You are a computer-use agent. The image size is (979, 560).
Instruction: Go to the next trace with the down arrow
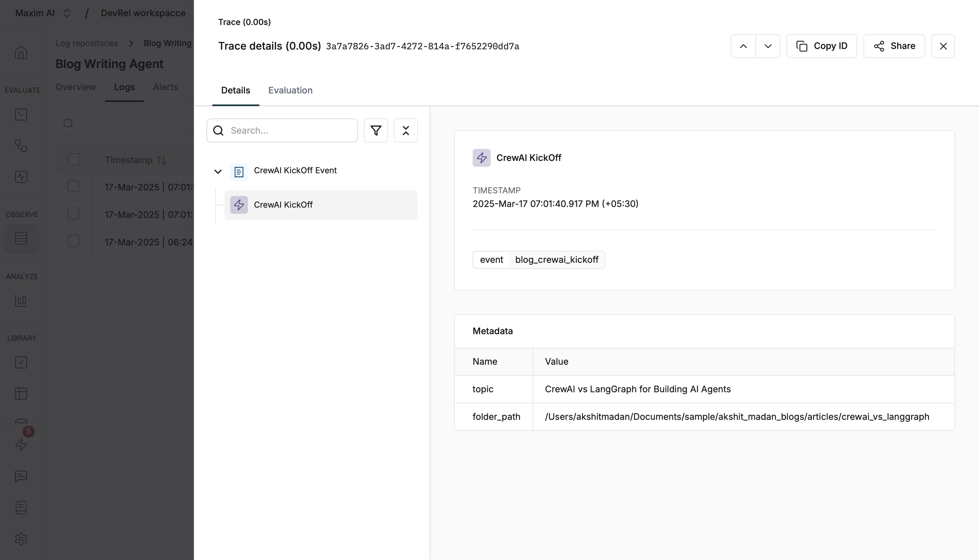768,46
